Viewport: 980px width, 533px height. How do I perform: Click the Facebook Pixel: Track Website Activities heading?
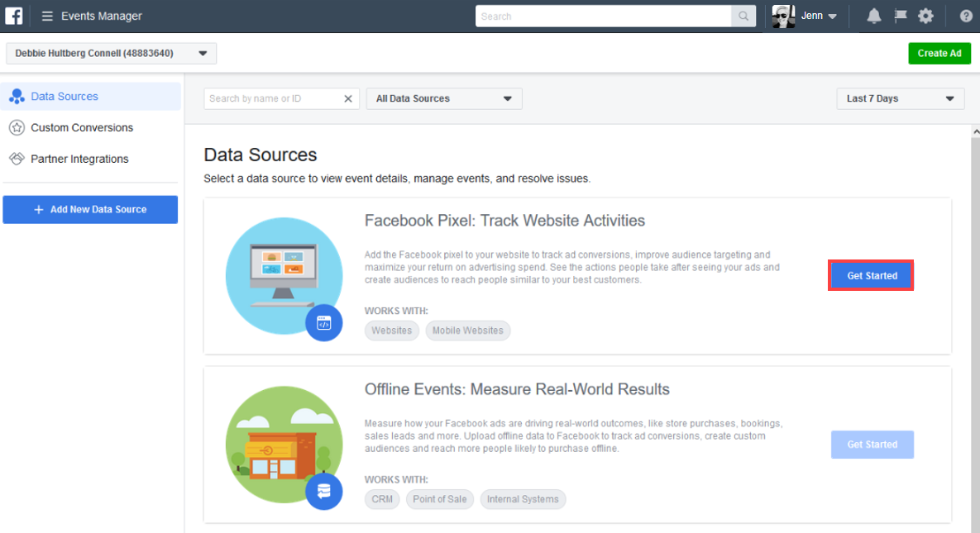504,221
